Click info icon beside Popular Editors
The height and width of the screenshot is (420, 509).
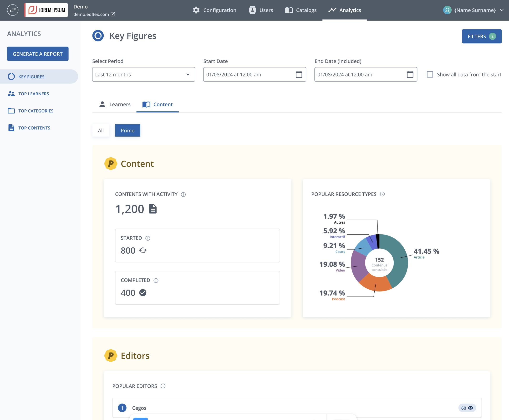(x=163, y=386)
